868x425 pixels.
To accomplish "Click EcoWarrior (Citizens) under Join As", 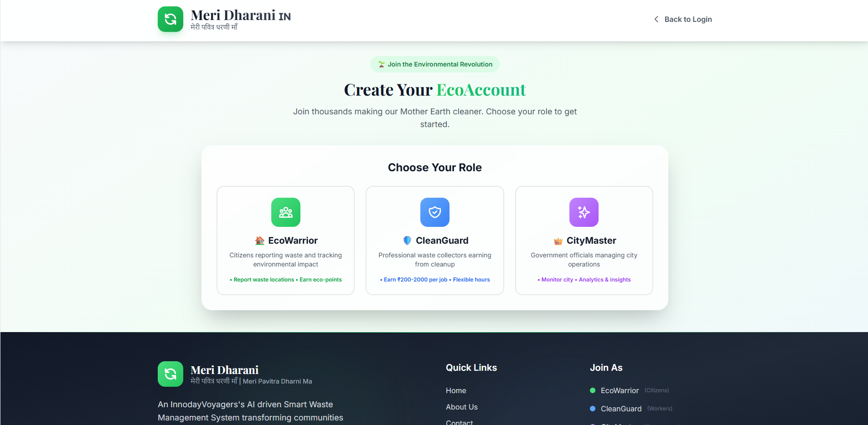I will pyautogui.click(x=630, y=390).
